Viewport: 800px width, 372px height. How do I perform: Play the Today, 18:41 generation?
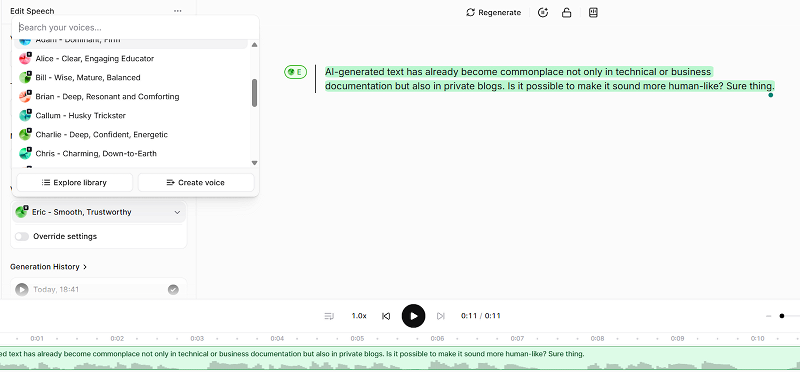[x=21, y=290]
